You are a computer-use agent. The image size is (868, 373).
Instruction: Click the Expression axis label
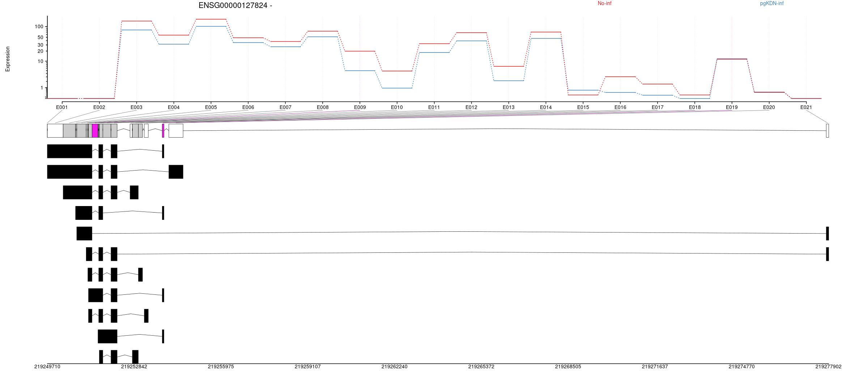coord(8,59)
